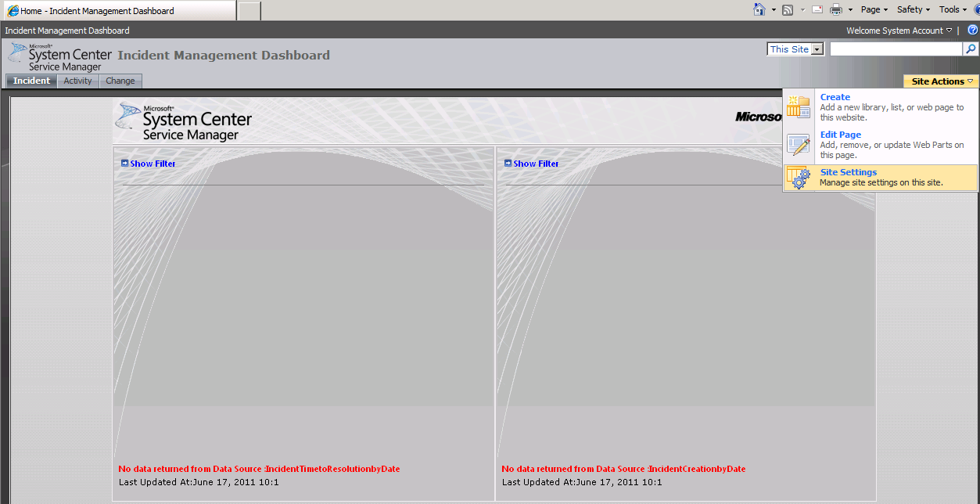Open Help via the question mark icon
The height and width of the screenshot is (504, 980).
pos(972,30)
